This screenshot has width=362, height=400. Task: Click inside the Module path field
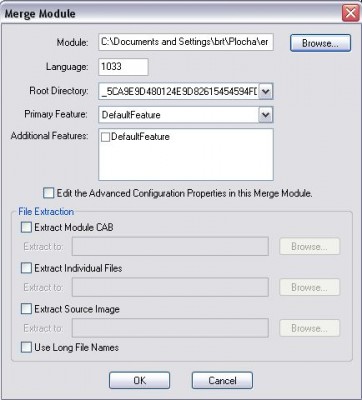coord(186,42)
